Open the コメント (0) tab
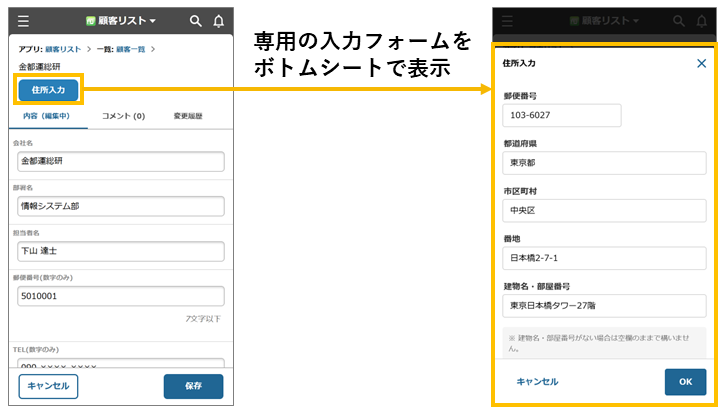The image size is (725, 416). point(123,116)
